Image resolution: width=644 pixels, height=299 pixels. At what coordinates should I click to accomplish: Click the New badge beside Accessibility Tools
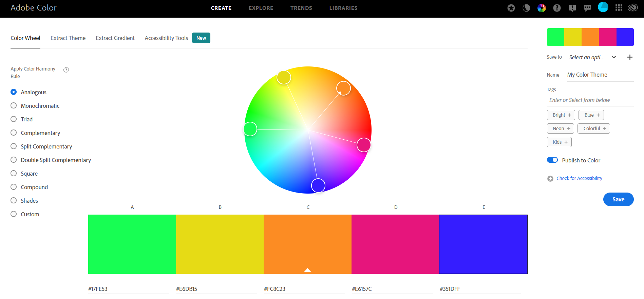coord(201,38)
